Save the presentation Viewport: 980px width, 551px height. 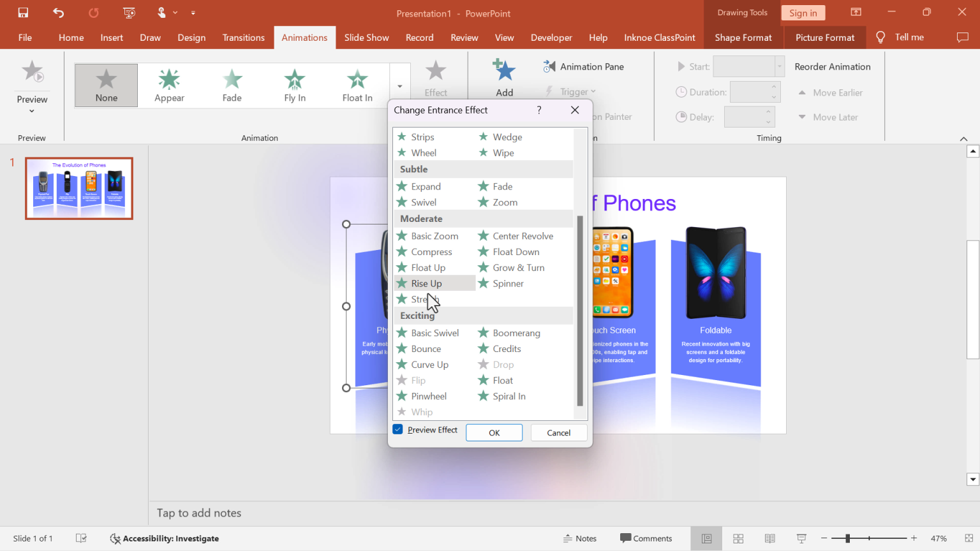24,13
